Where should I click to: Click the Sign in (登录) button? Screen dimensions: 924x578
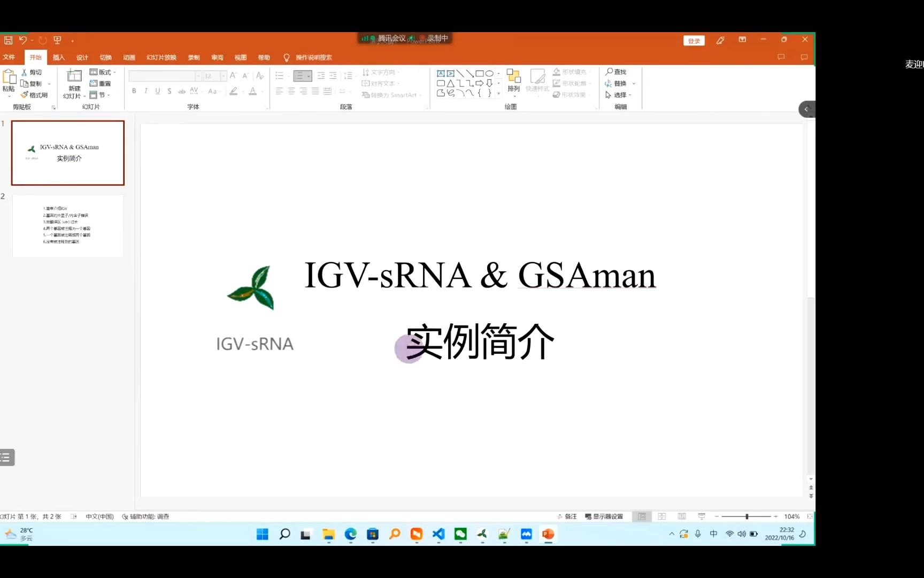pos(694,41)
